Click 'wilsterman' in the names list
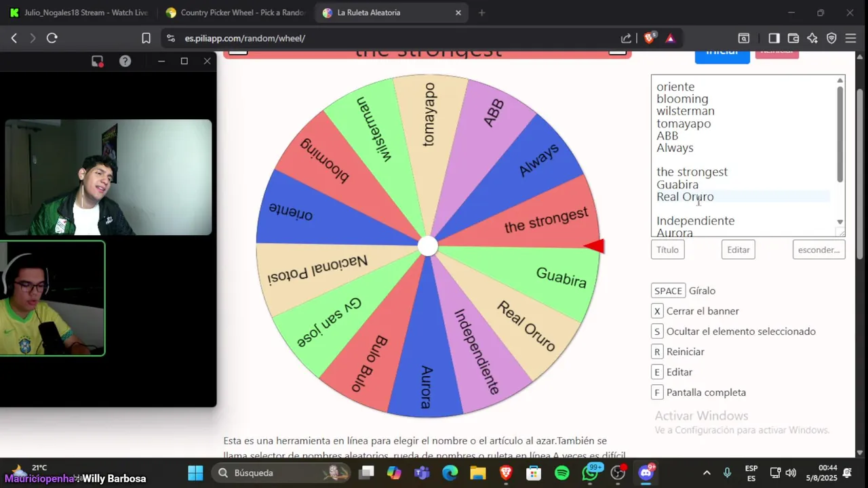The width and height of the screenshot is (868, 488). (x=685, y=111)
